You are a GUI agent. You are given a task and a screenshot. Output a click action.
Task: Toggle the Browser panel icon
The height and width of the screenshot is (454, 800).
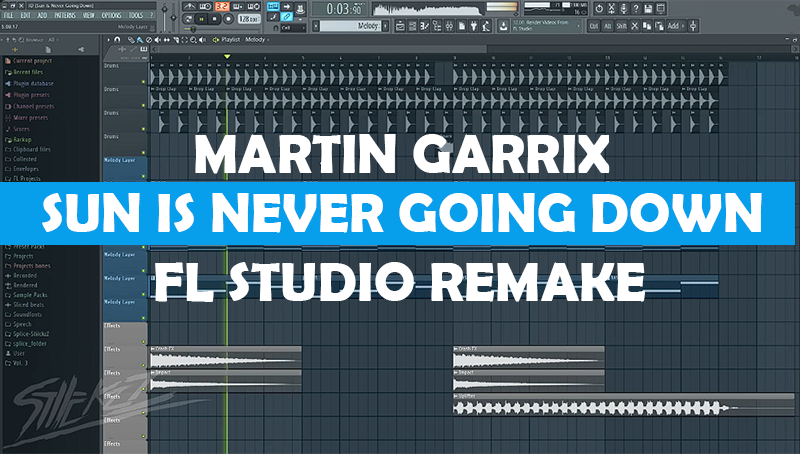[437, 26]
